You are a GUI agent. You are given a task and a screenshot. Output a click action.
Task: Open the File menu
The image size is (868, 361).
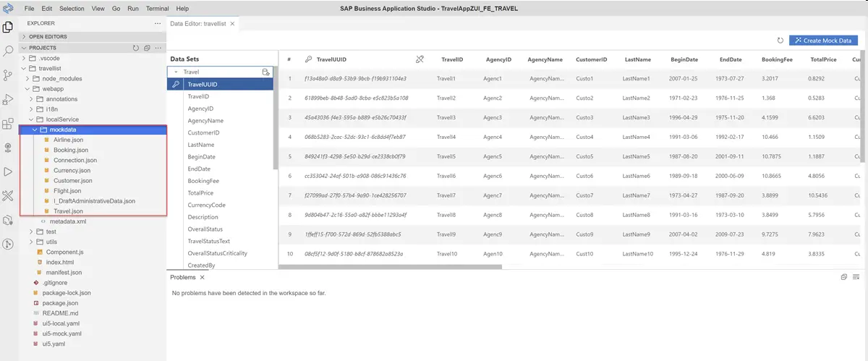[x=30, y=8]
